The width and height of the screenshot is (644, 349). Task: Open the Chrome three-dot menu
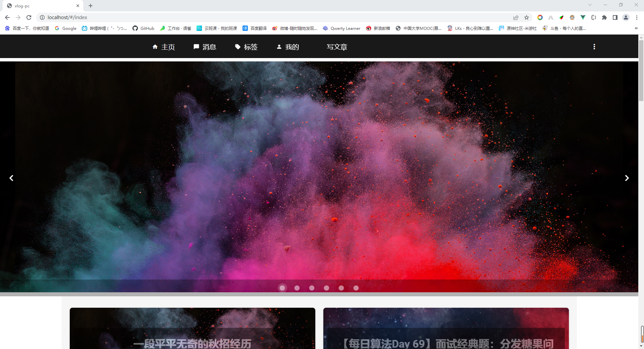tap(637, 17)
